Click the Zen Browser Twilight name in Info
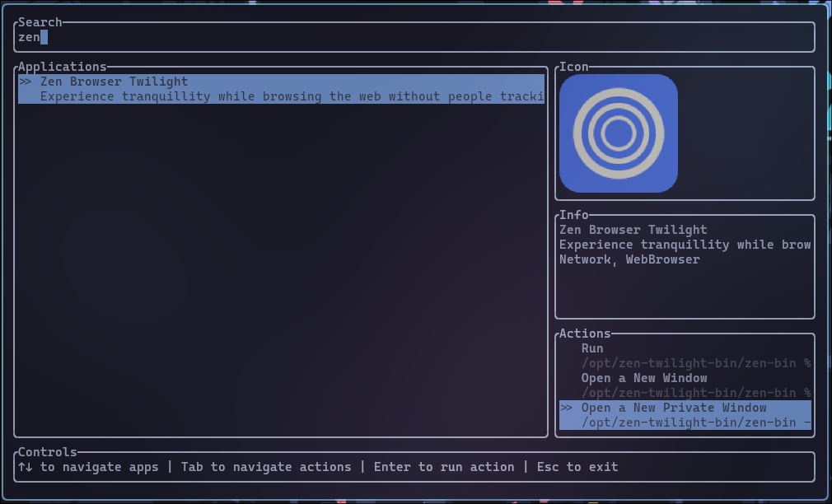The width and height of the screenshot is (832, 504). click(x=633, y=230)
